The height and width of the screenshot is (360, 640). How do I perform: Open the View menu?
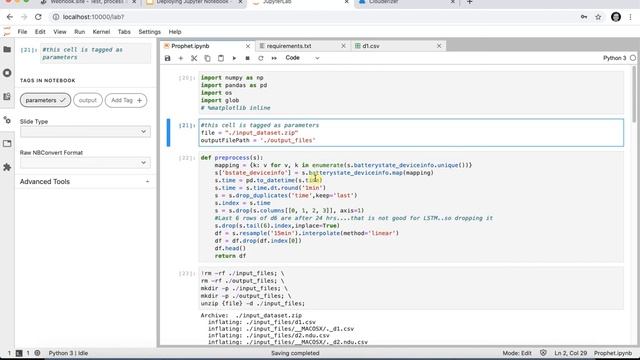(60, 32)
